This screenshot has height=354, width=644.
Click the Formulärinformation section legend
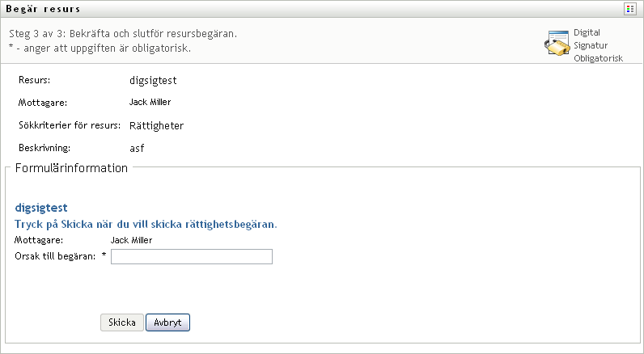pyautogui.click(x=71, y=168)
